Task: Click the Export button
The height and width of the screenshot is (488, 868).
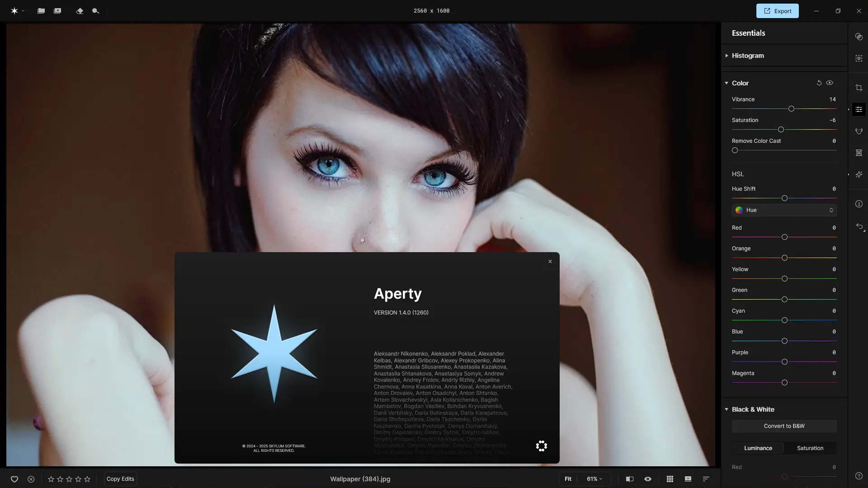Action: (777, 11)
